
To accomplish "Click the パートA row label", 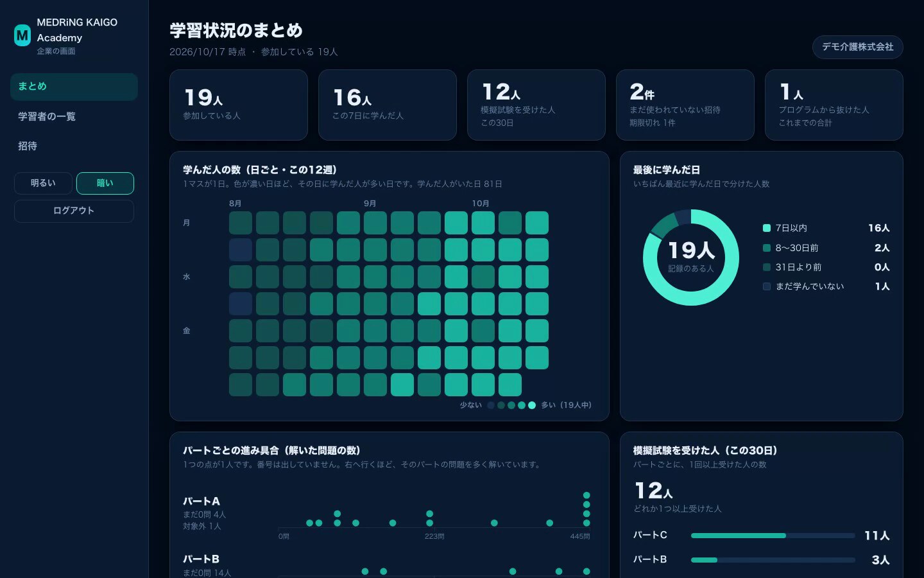I will (x=201, y=502).
